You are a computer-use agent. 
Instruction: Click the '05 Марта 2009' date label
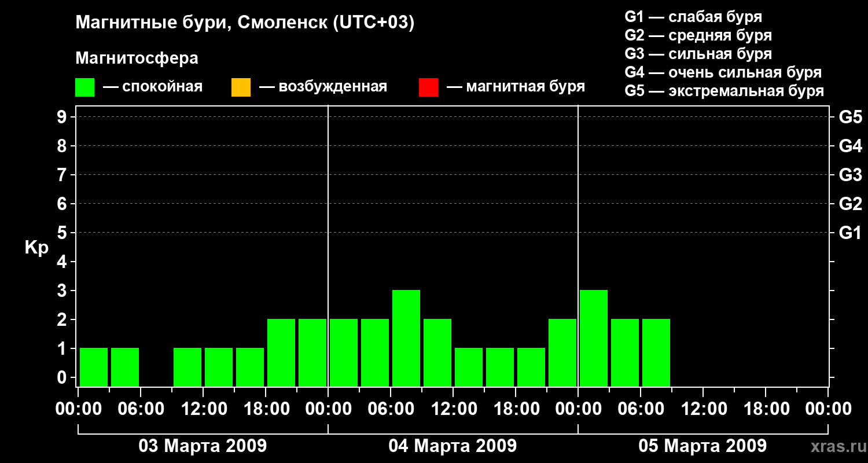tap(703, 446)
